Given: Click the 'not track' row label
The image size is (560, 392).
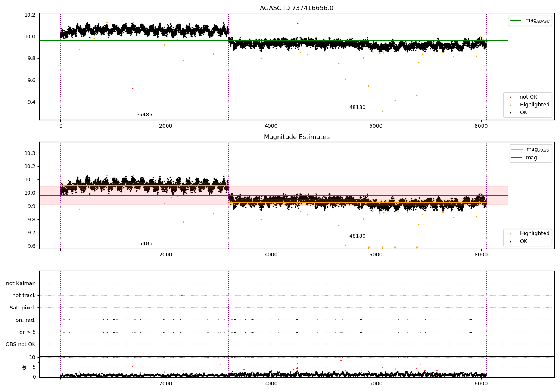Looking at the screenshot, I should point(24,296).
